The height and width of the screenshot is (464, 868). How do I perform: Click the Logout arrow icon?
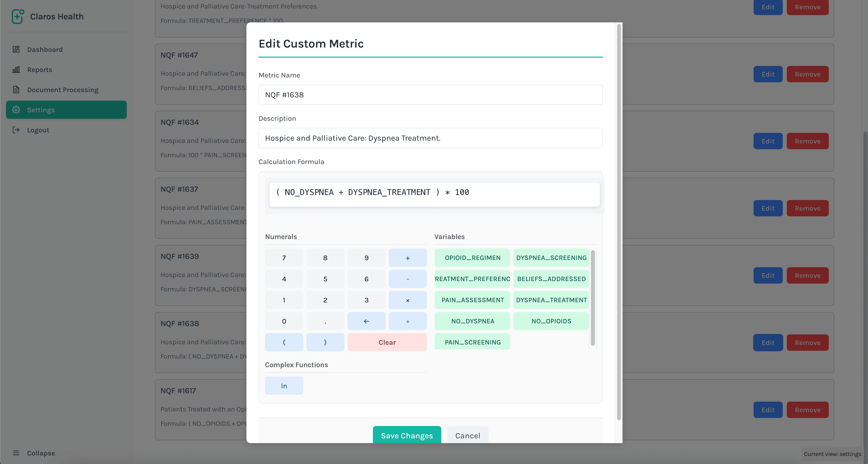tap(16, 130)
